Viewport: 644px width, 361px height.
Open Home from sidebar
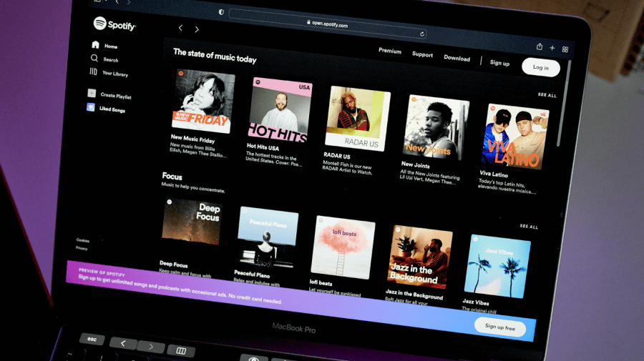point(104,45)
